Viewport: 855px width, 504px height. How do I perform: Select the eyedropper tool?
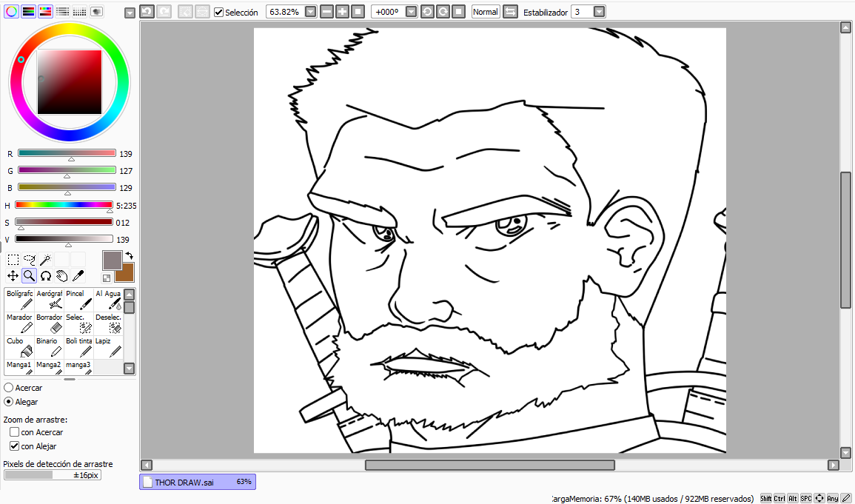(78, 276)
